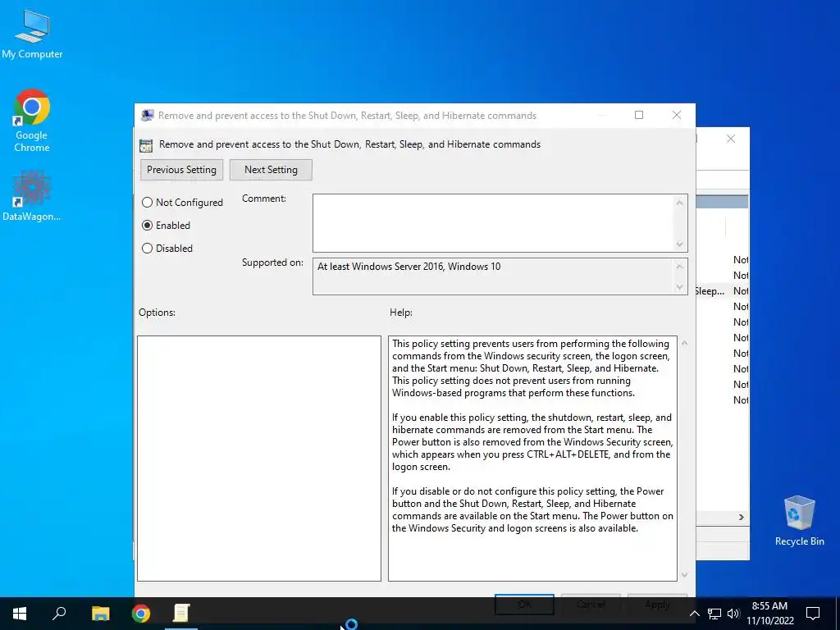Open network status tray icon
Image resolution: width=840 pixels, height=630 pixels.
(x=714, y=614)
